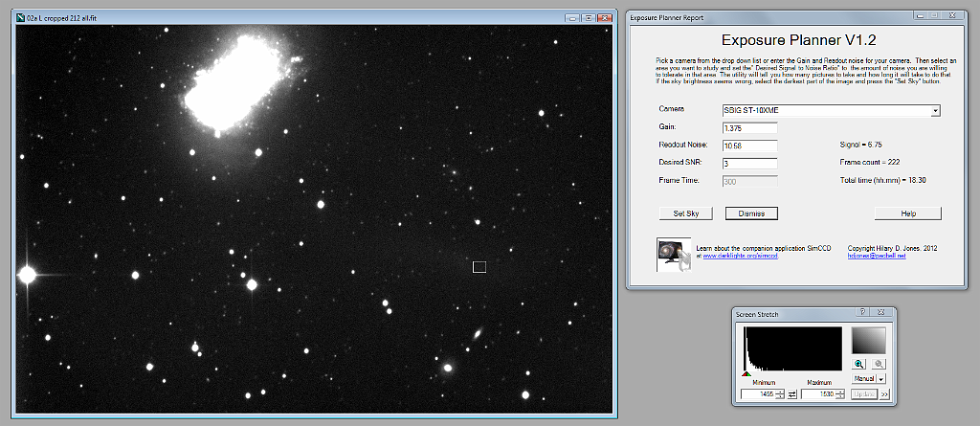
Task: Click into the Desired SNR field
Action: (749, 164)
